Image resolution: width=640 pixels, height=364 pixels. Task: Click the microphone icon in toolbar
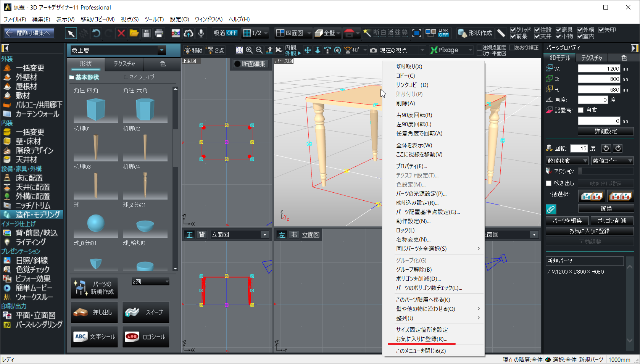[201, 33]
